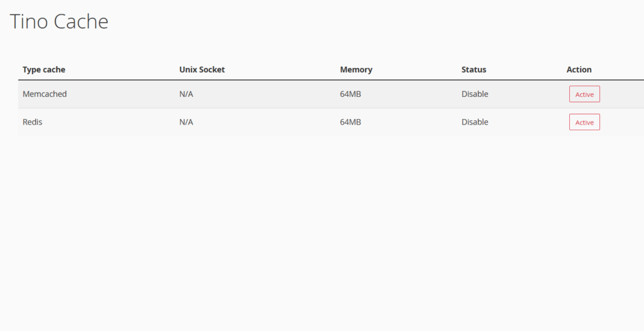Viewport: 644px width, 331px height.
Task: Select the Memcached row name
Action: 45,94
